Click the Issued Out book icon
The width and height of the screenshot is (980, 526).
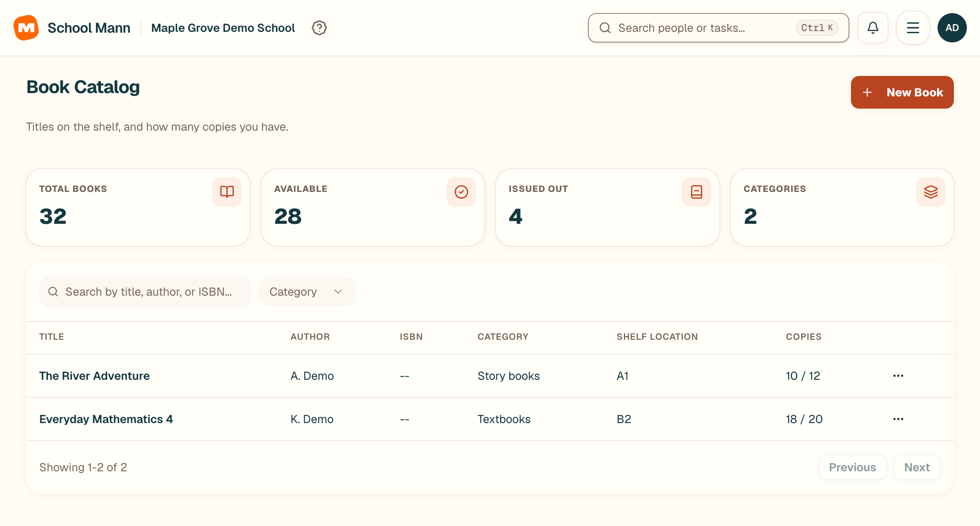pyautogui.click(x=697, y=192)
